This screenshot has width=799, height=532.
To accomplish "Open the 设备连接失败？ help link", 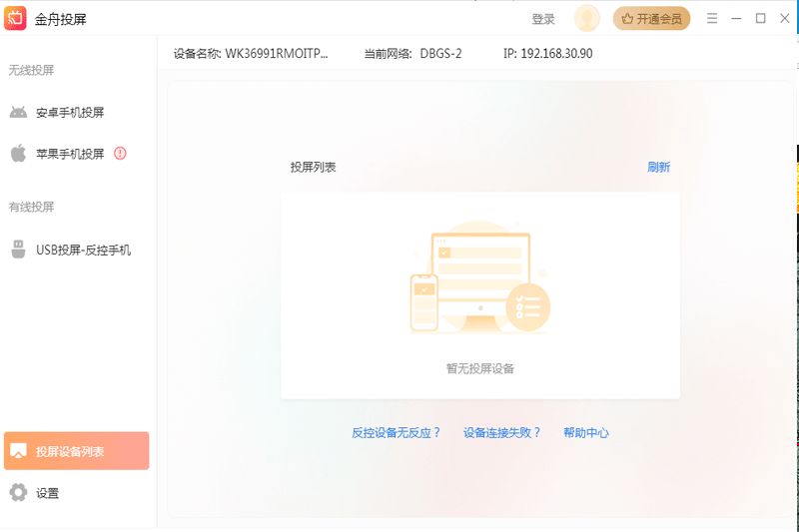I will coord(501,432).
